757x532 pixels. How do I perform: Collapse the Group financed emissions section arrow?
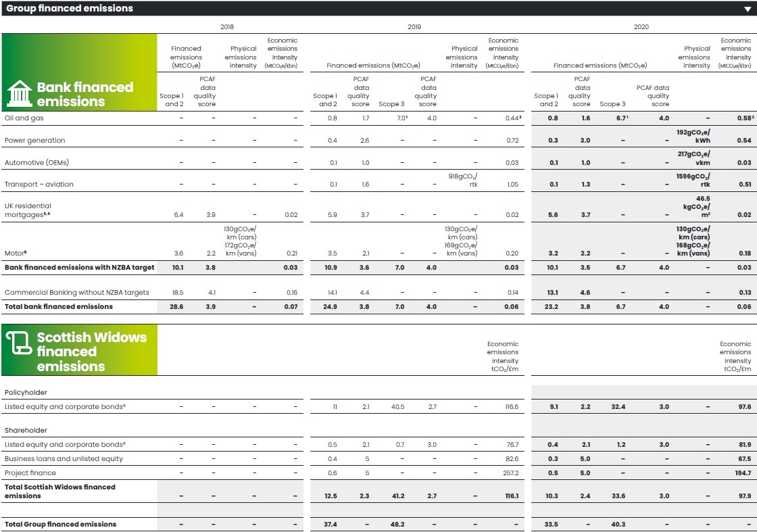747,9
